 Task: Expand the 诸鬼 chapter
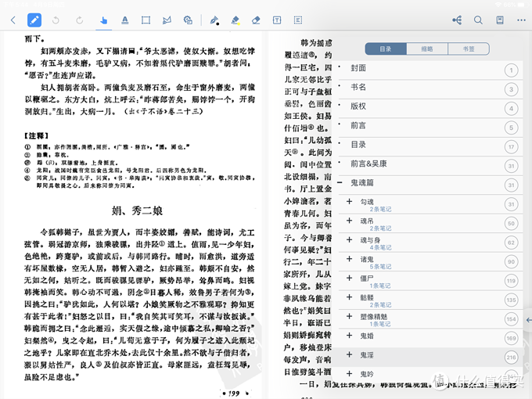(349, 259)
